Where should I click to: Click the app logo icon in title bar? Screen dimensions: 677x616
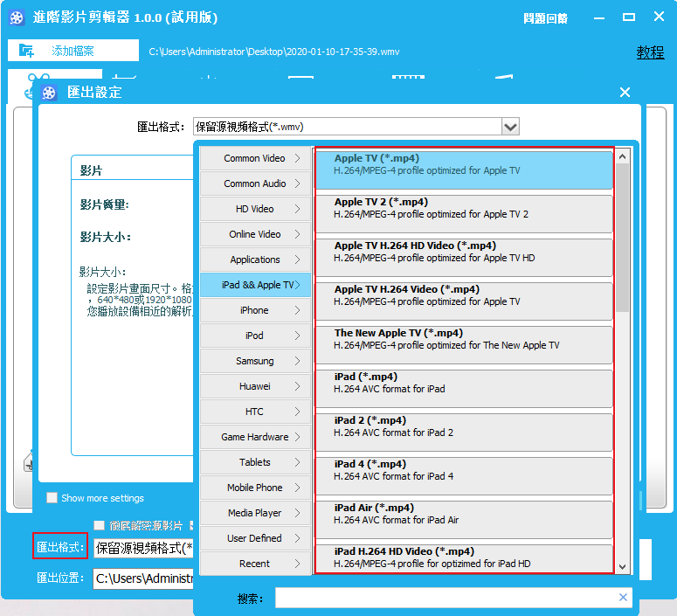pos(17,17)
